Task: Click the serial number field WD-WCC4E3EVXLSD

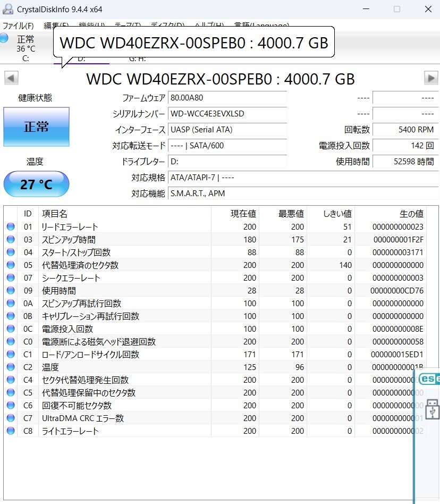Action: point(227,114)
